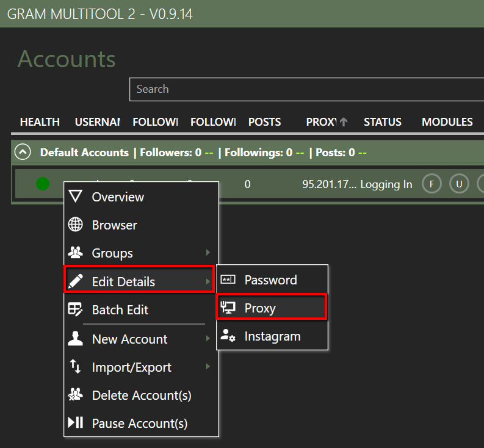The image size is (484, 448).
Task: Choose Batch Edit from the menu
Action: [141, 309]
